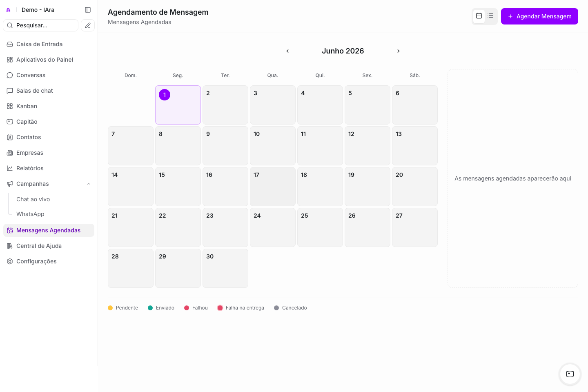Toggle sidebar collapse icon next to Demo - IAra
This screenshot has height=392, width=588.
88,10
